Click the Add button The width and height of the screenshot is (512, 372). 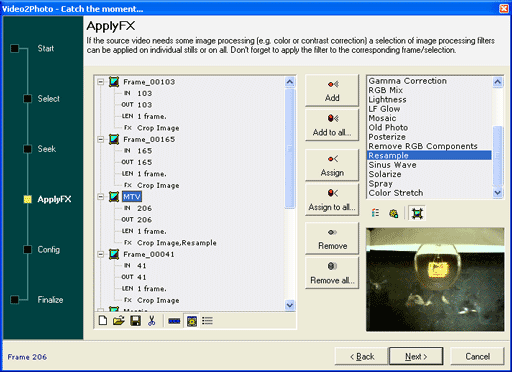click(332, 91)
